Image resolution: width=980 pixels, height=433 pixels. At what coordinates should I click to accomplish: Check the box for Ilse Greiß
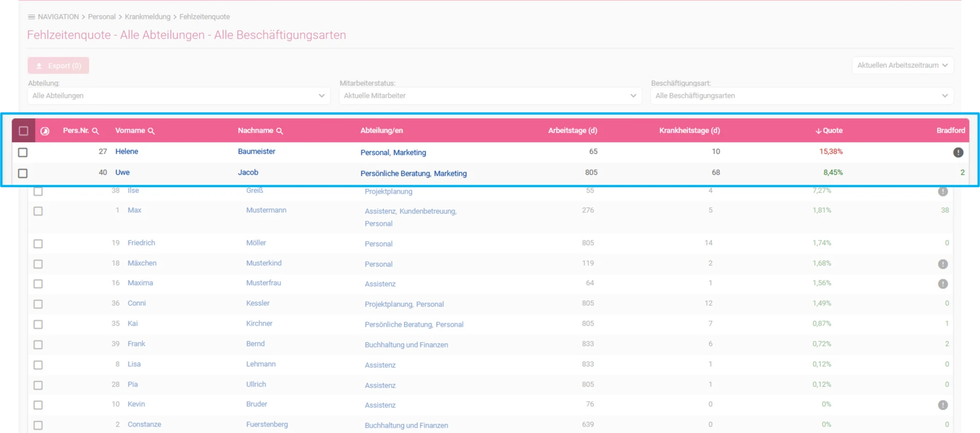[x=38, y=191]
